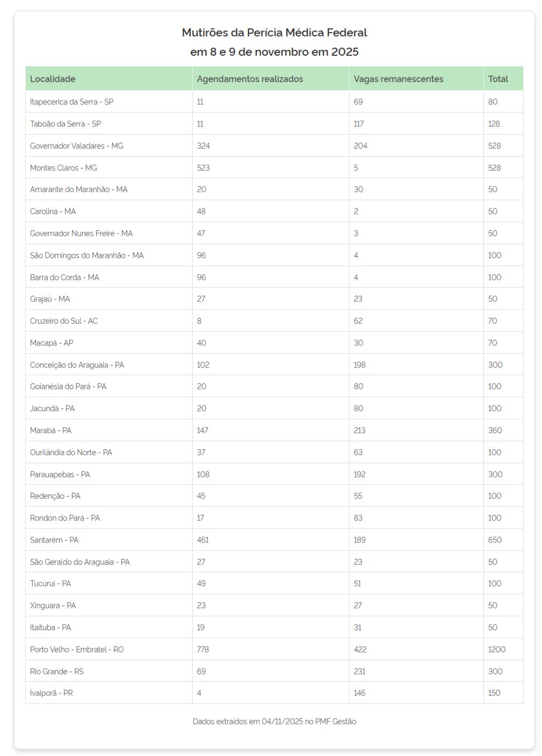Click the Macapá - AP locality
542x756 pixels.
(x=52, y=343)
